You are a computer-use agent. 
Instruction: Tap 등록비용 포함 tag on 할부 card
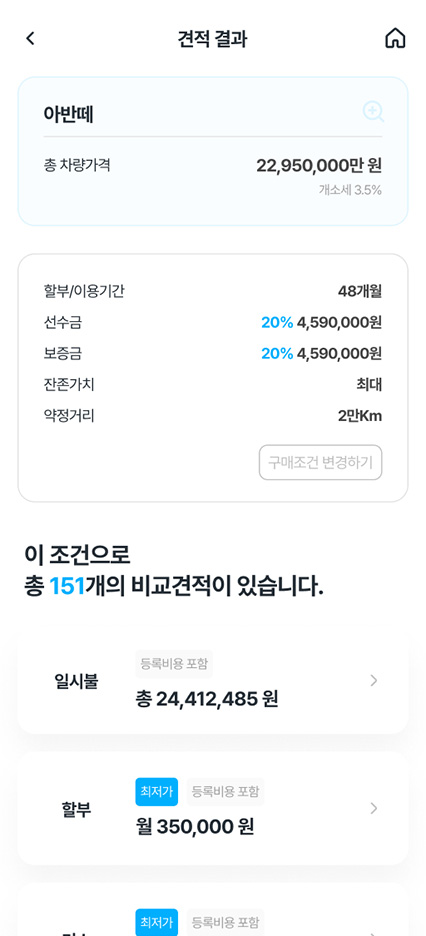225,792
